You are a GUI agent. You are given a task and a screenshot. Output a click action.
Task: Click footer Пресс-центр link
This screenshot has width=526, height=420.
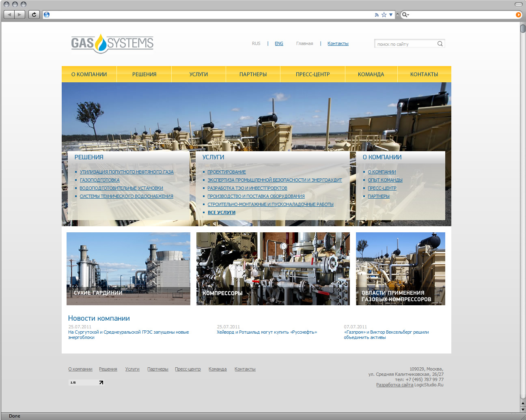188,369
